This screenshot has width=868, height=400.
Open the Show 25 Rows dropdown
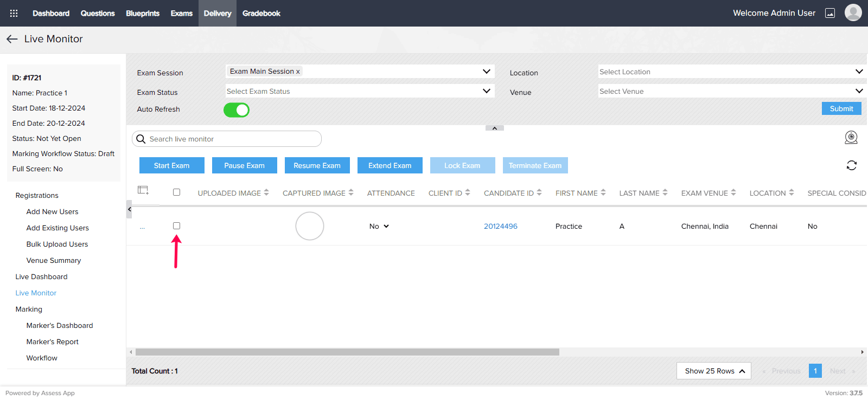pos(713,371)
